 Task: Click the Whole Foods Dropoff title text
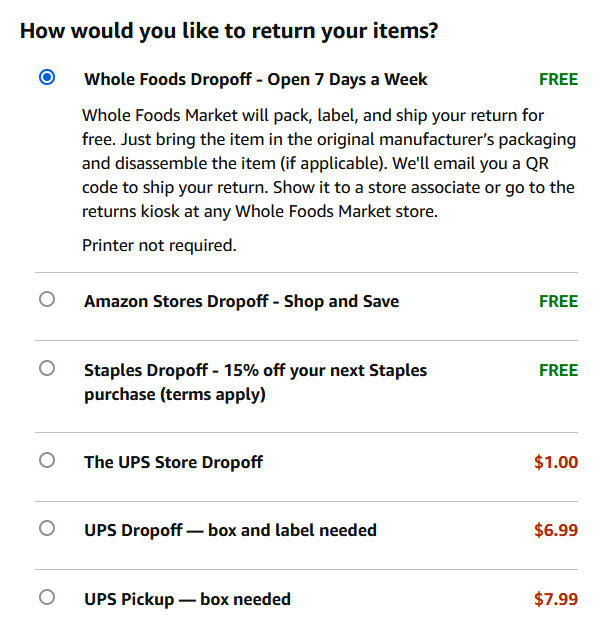(x=256, y=79)
